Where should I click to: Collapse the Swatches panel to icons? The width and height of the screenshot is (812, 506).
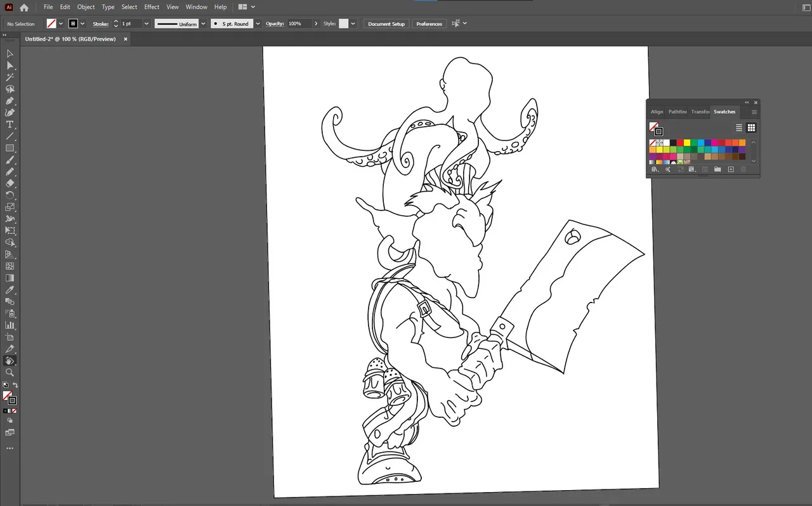pos(747,102)
